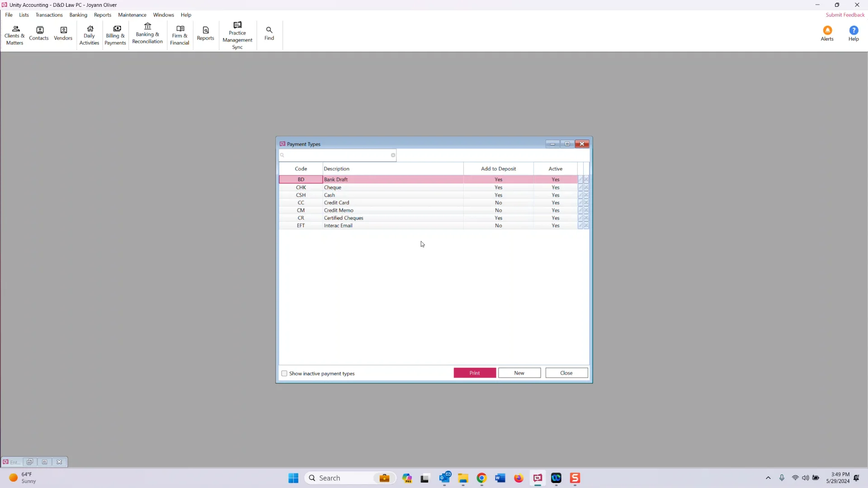Delete the Credit Card payment type with X icon
The image size is (868, 488).
586,202
